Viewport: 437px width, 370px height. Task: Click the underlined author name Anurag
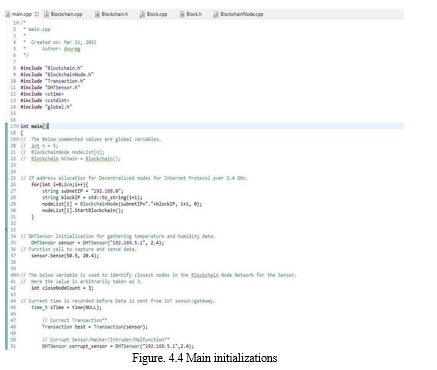[72, 49]
